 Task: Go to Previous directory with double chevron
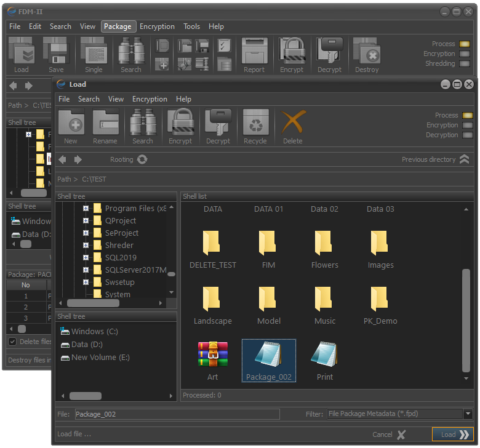click(465, 159)
